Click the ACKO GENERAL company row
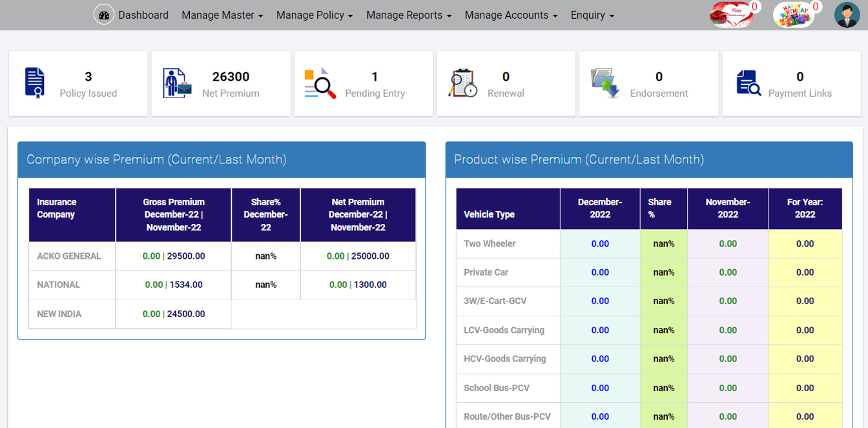The image size is (868, 428). (x=69, y=256)
